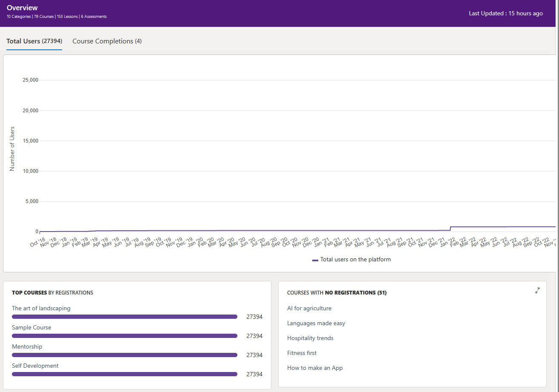Click the 'Number of Users' axis title
The height and width of the screenshot is (392, 559).
pyautogui.click(x=12, y=149)
